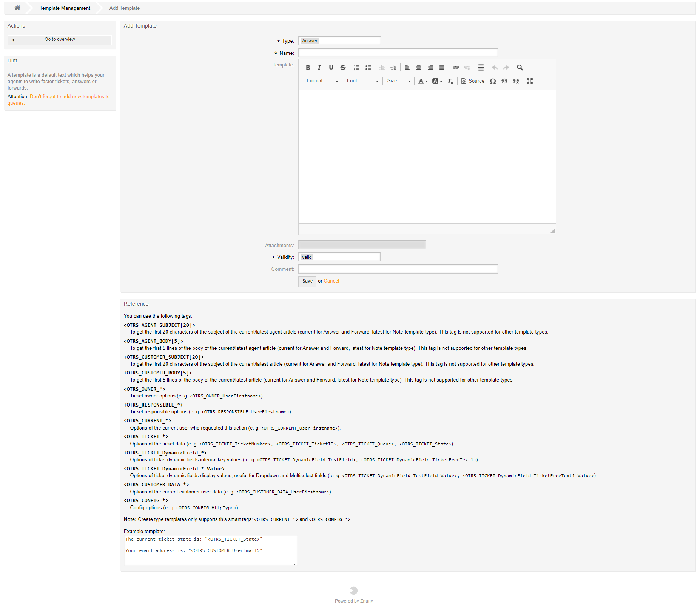Click the home breadcrumb icon
Screen dimensions: 700x609
coord(17,8)
